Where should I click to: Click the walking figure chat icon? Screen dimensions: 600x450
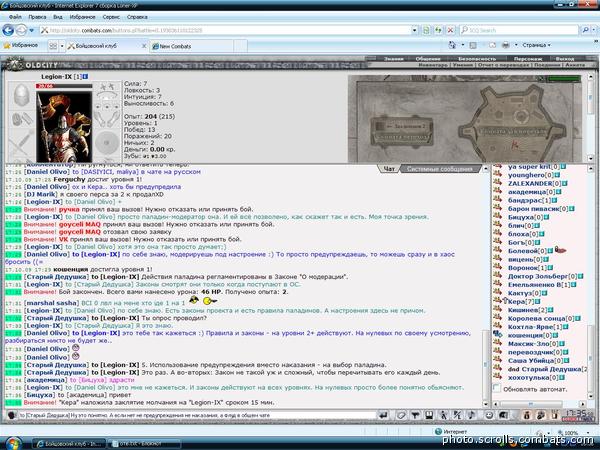[443, 415]
